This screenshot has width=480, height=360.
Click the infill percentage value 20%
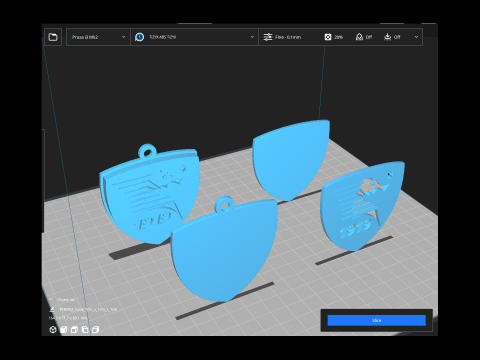(338, 37)
